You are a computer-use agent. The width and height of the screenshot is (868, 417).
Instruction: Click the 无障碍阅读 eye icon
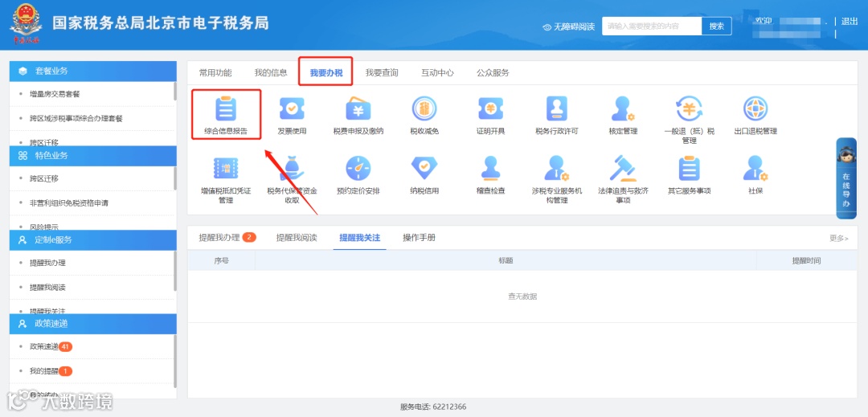point(547,27)
